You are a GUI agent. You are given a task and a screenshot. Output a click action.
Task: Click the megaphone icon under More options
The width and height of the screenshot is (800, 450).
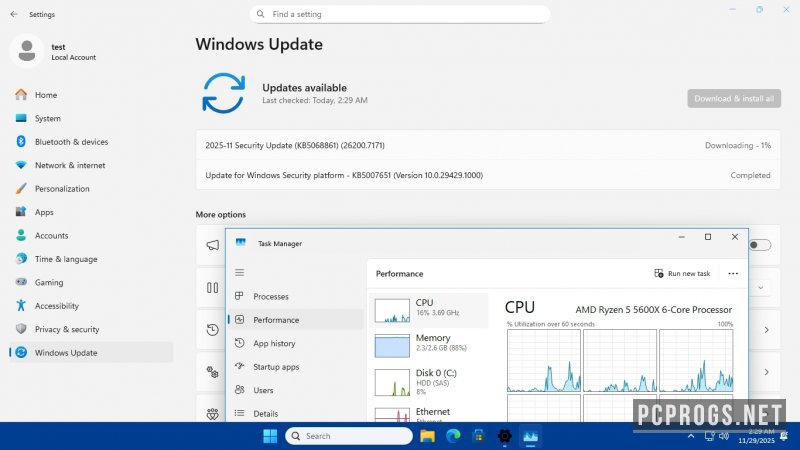(213, 245)
